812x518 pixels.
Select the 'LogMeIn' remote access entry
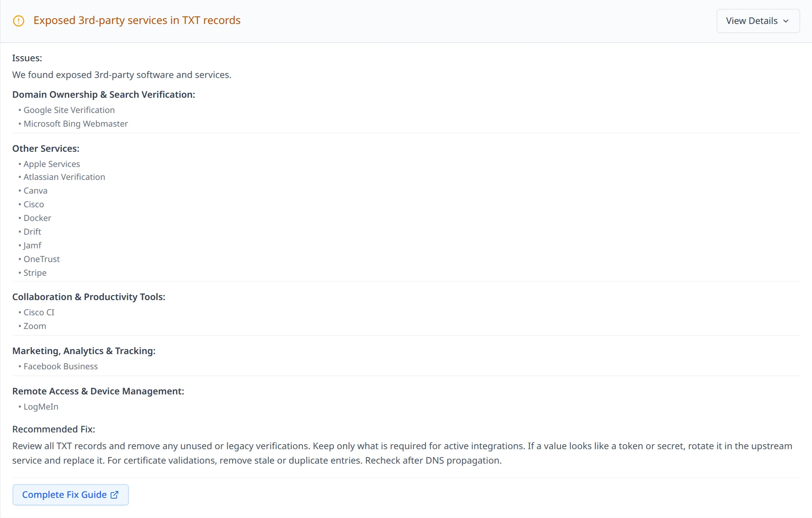click(41, 407)
